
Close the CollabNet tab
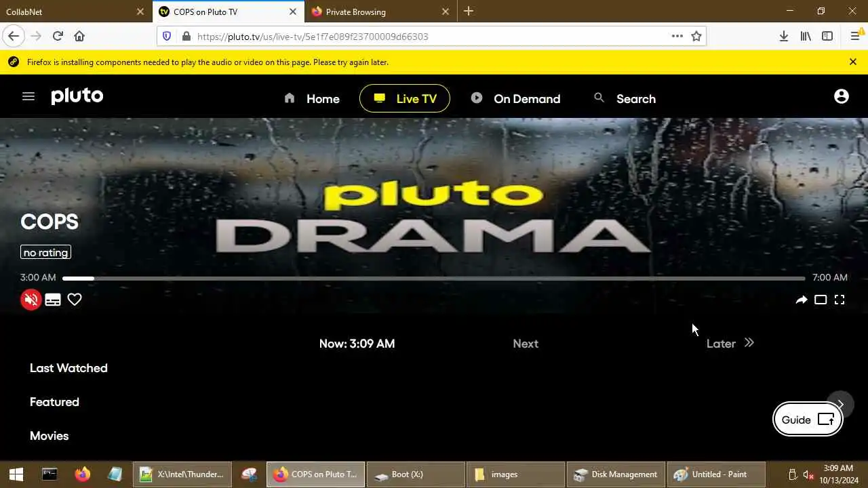pyautogui.click(x=140, y=12)
